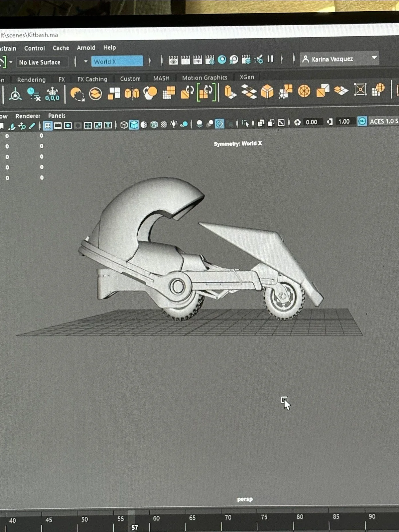Open the Render Settings clapperboard icon
The image size is (399, 532).
tap(210, 60)
